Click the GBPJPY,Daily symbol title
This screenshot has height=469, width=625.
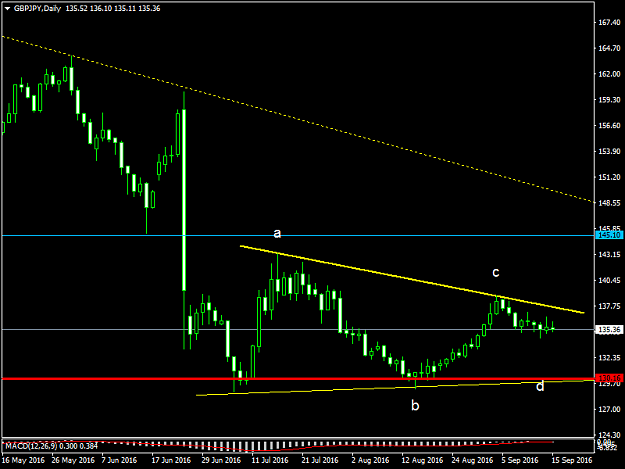37,8
